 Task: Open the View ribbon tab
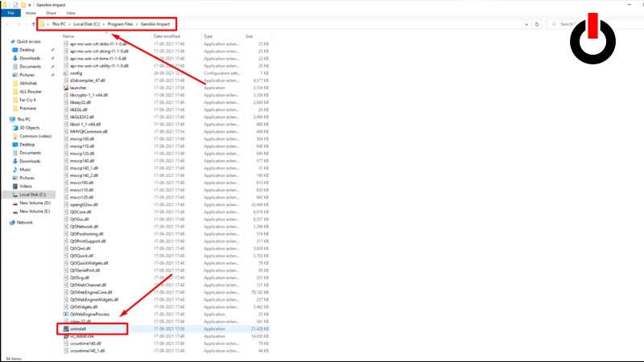pyautogui.click(x=71, y=13)
